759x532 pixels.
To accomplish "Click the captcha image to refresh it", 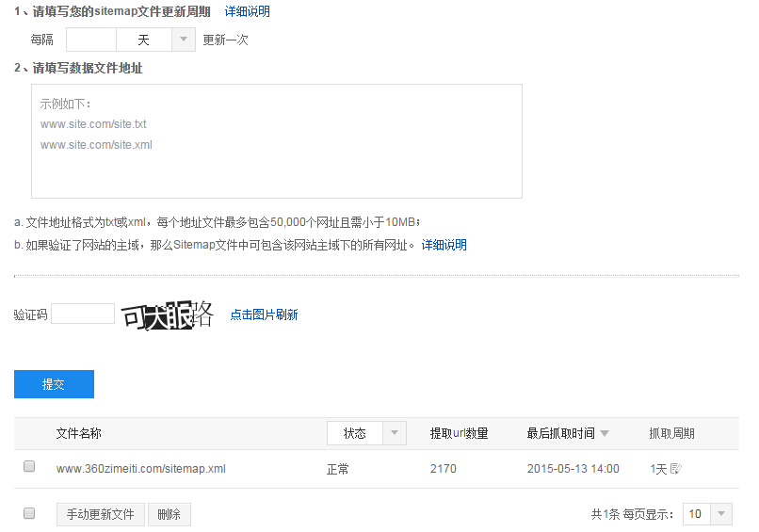I will (168, 315).
